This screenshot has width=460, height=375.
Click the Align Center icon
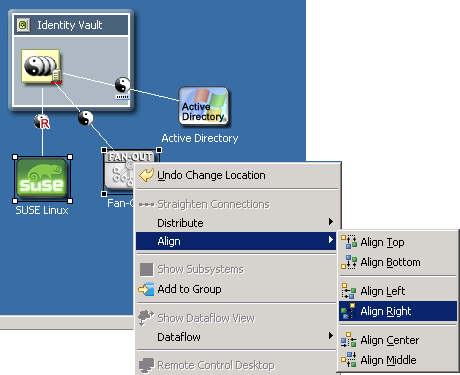point(349,340)
